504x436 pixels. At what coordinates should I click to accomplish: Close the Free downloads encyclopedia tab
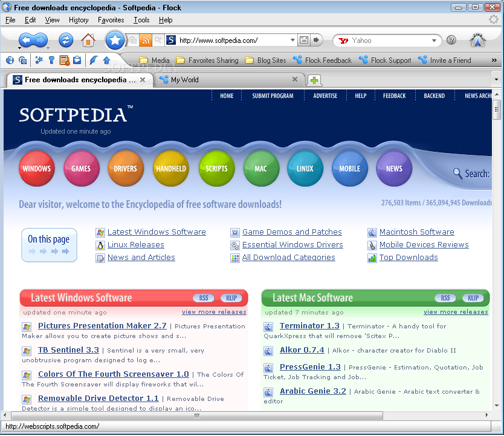point(143,79)
